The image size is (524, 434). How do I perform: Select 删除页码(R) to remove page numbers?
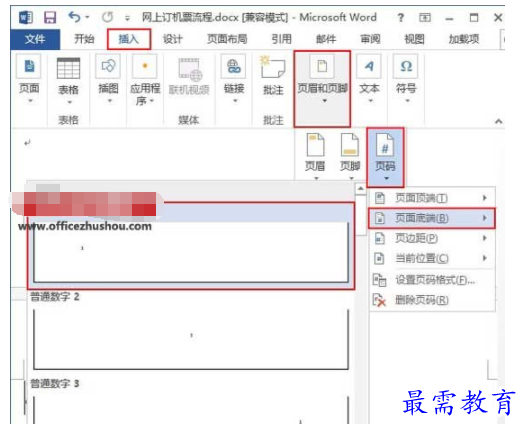[432, 300]
